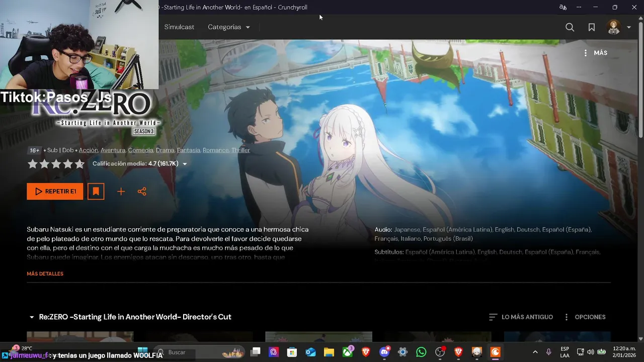Image resolution: width=644 pixels, height=362 pixels.
Task: Rate the series with the first star
Action: pyautogui.click(x=33, y=164)
